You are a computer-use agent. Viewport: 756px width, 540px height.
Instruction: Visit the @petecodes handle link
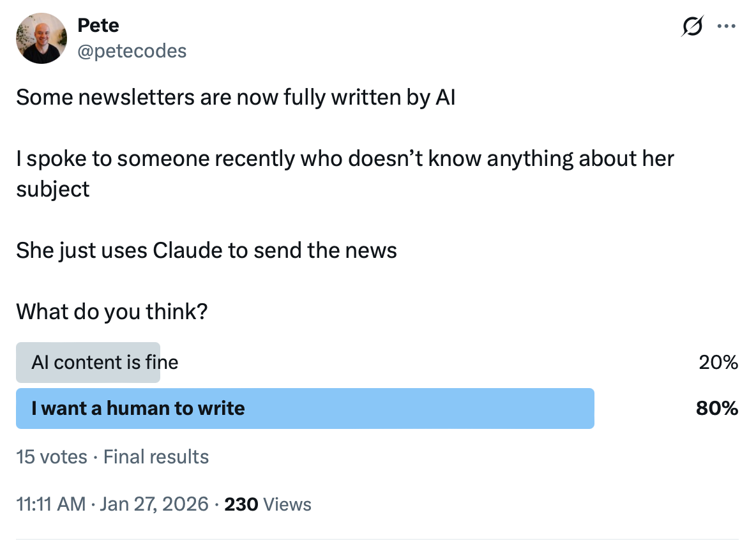point(132,50)
